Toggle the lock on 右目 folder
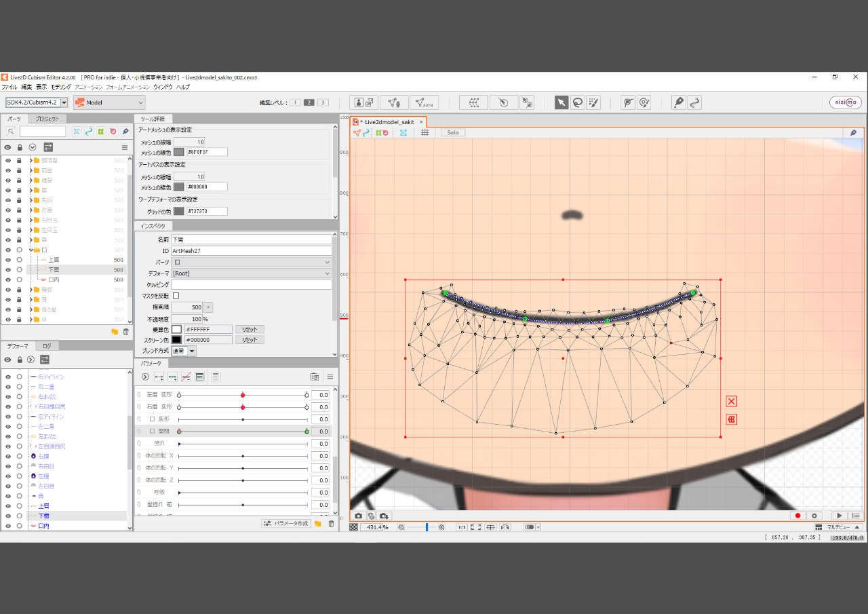The height and width of the screenshot is (614, 868). (x=19, y=200)
